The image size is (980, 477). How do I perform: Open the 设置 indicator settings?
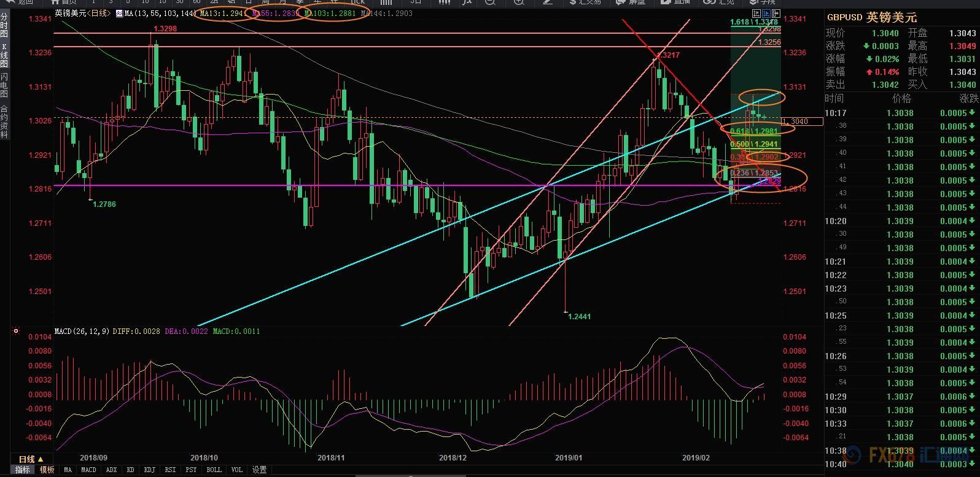coord(259,470)
